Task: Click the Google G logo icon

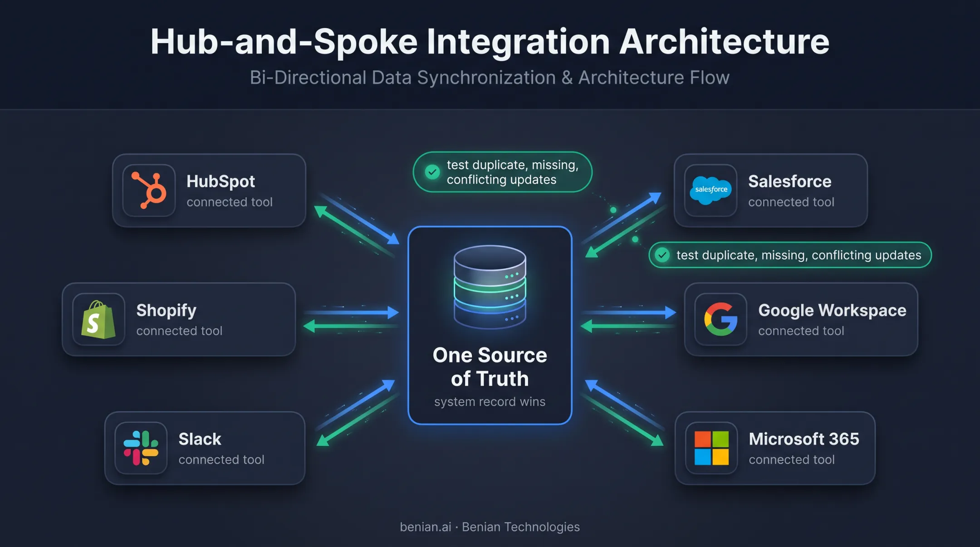Action: pos(720,319)
